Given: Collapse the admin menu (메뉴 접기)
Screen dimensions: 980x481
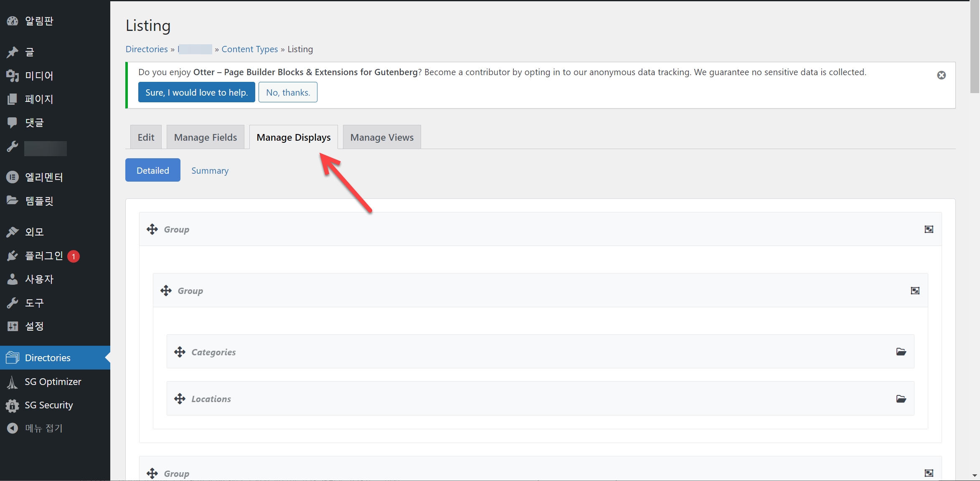Looking at the screenshot, I should (43, 428).
